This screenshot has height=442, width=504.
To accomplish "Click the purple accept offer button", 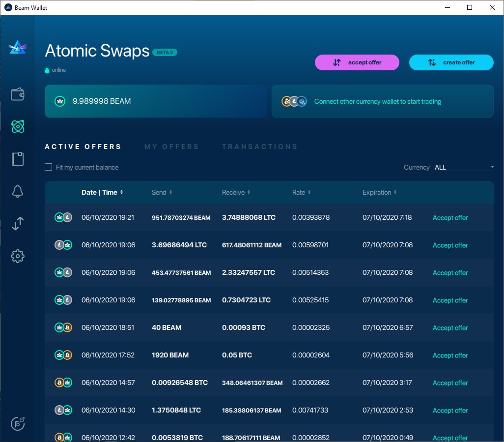I will pyautogui.click(x=357, y=62).
